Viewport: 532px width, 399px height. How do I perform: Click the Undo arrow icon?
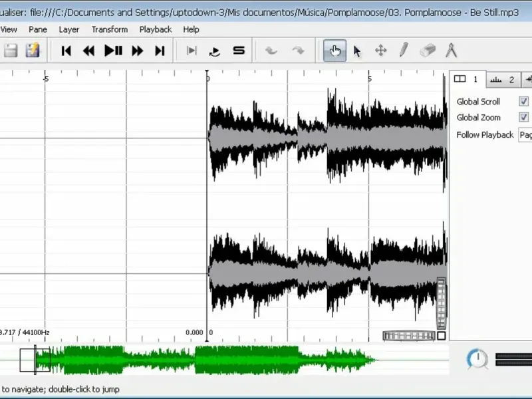(x=271, y=51)
